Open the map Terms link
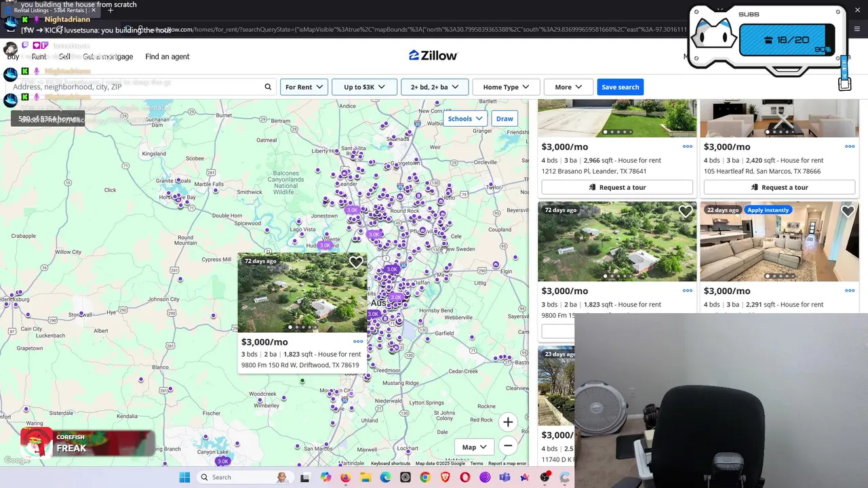Screen dimensions: 868x488 coord(477,464)
